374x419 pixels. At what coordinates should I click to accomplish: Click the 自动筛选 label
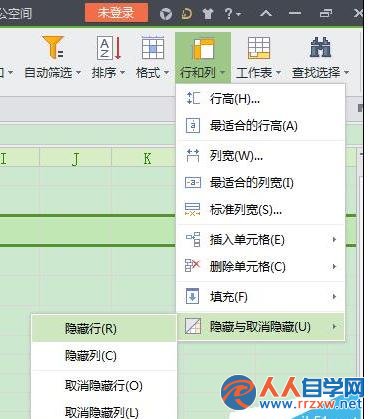coord(48,72)
